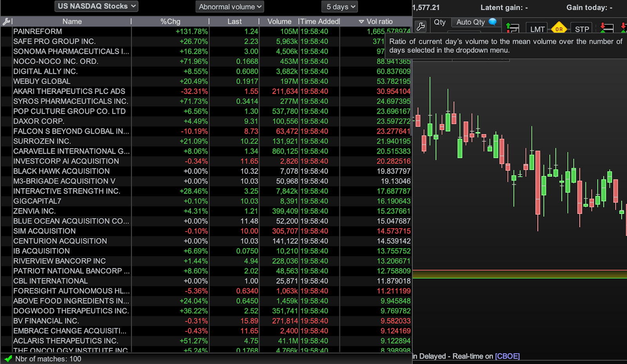
Task: Sort by the Volume column header
Action: click(x=279, y=22)
